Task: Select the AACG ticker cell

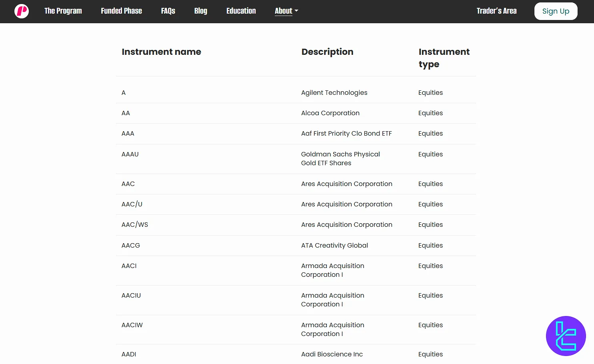Action: point(130,246)
